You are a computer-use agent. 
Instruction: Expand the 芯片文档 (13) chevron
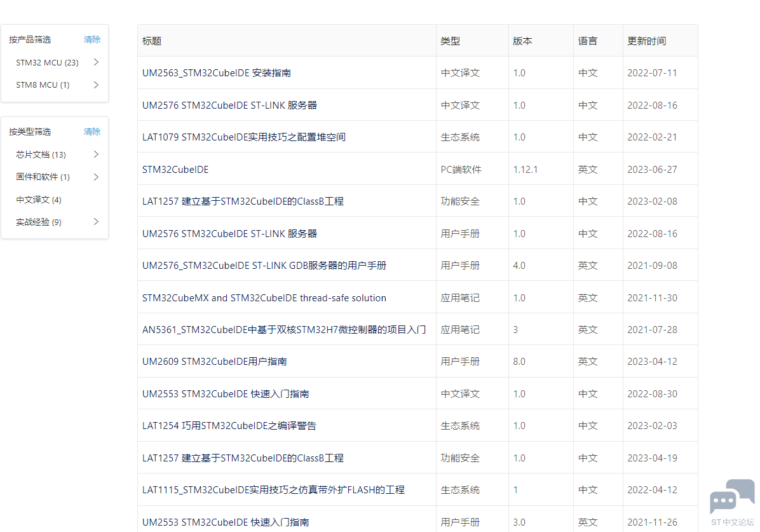[96, 154]
